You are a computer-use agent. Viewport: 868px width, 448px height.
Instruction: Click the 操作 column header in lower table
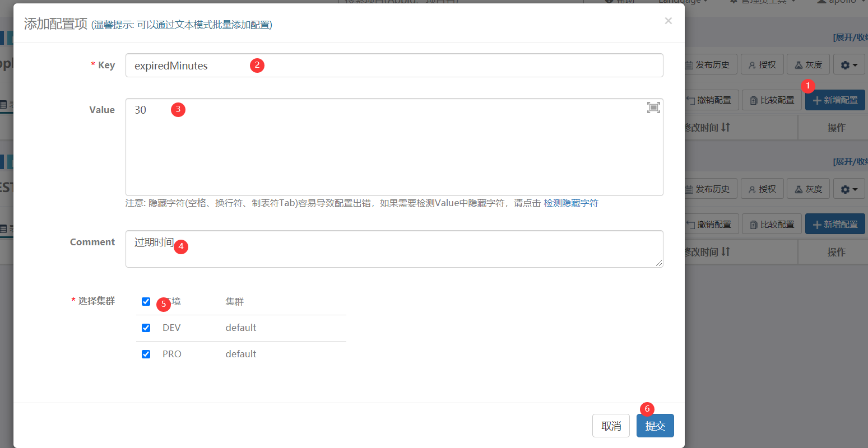(x=836, y=252)
